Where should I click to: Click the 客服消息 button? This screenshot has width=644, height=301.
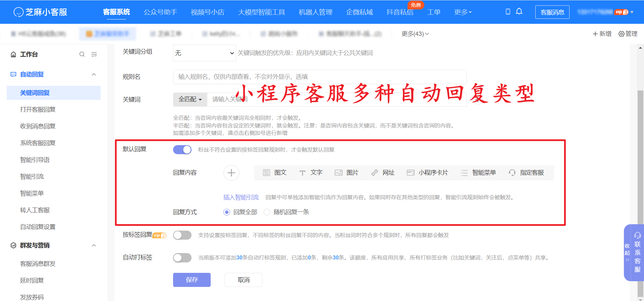pyautogui.click(x=552, y=12)
